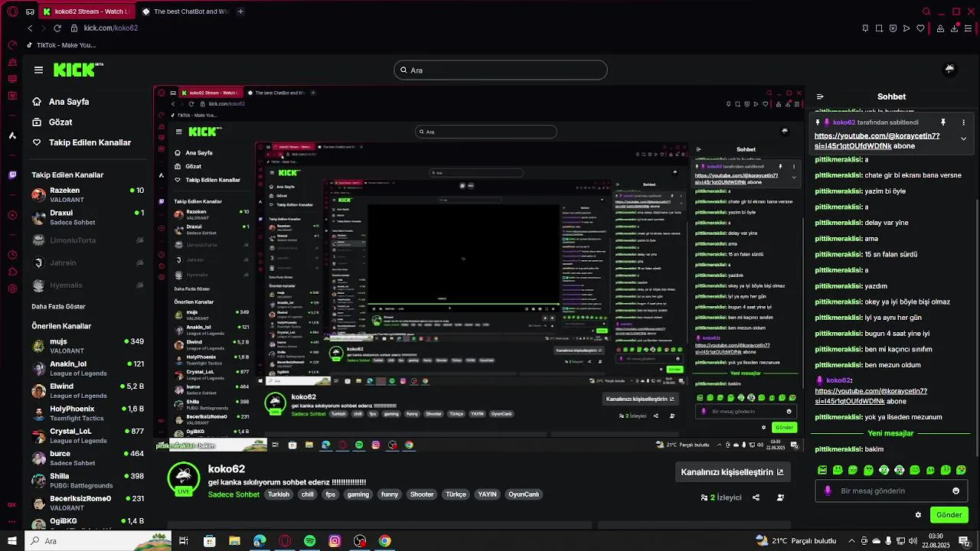Viewport: 980px width, 551px height.
Task: Go to Ana Sayfa
Action: coord(60,101)
